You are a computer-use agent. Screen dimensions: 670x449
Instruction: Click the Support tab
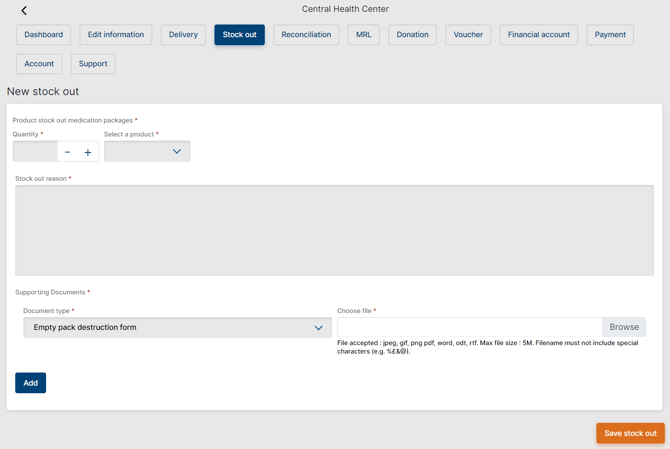93,64
